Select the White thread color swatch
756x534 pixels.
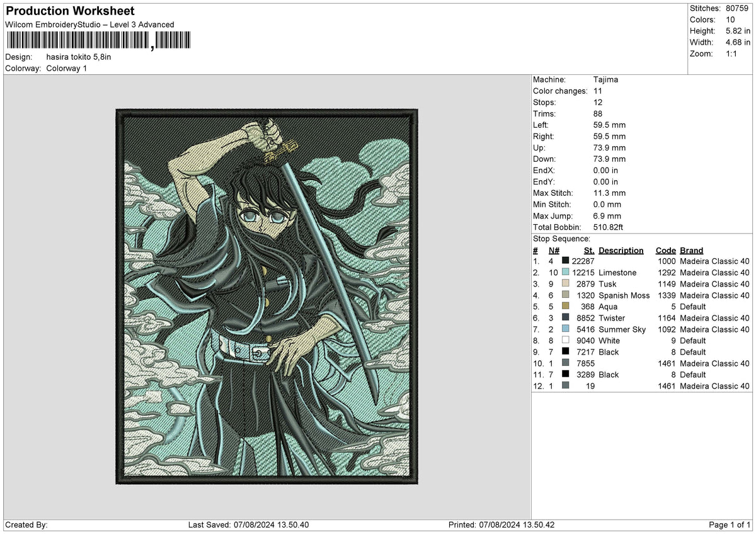pyautogui.click(x=565, y=340)
